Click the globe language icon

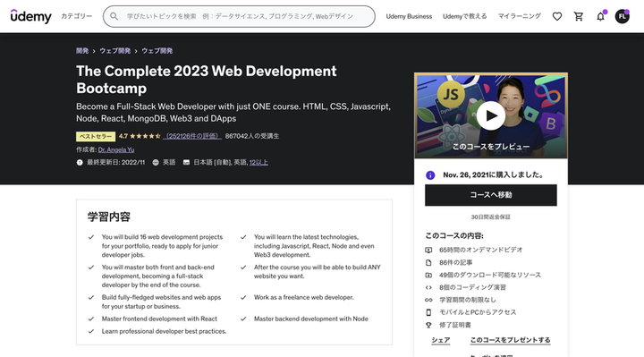(156, 162)
